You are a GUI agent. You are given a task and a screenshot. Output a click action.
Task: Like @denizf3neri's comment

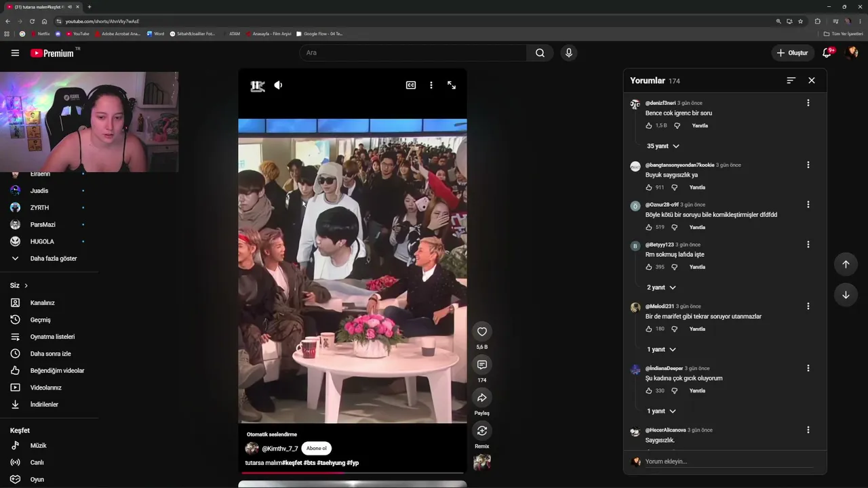point(649,125)
